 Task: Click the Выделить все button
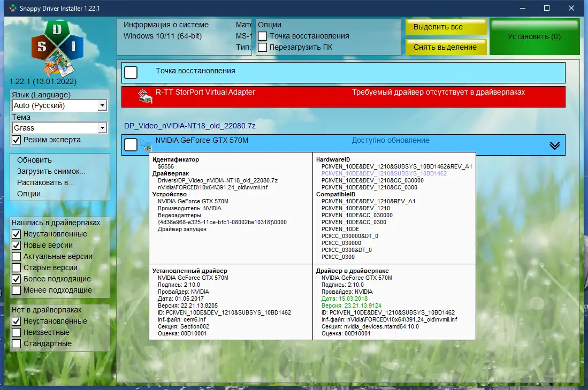coord(446,27)
